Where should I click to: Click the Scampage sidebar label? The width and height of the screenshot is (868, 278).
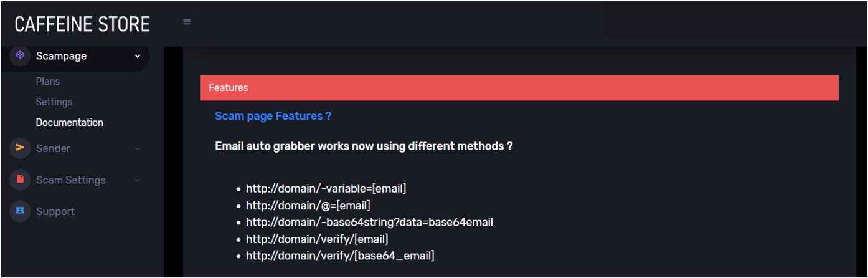61,56
